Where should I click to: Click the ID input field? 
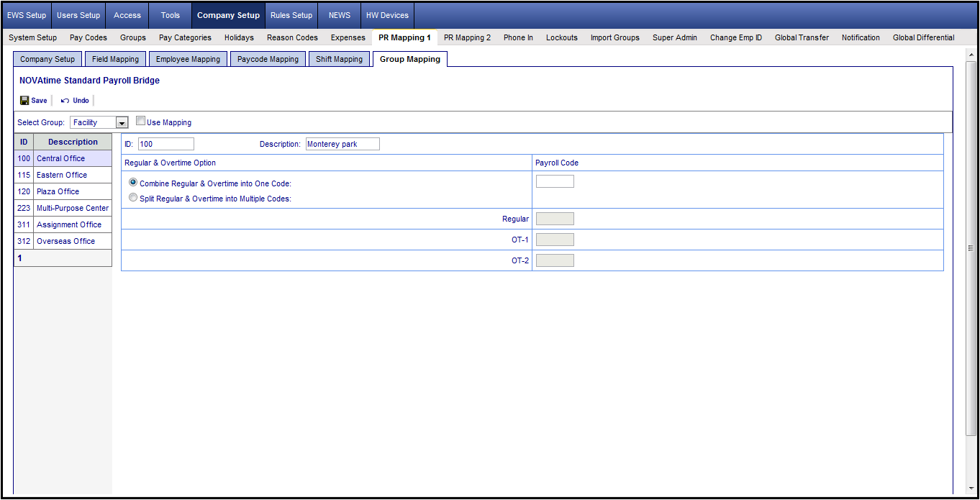point(166,144)
